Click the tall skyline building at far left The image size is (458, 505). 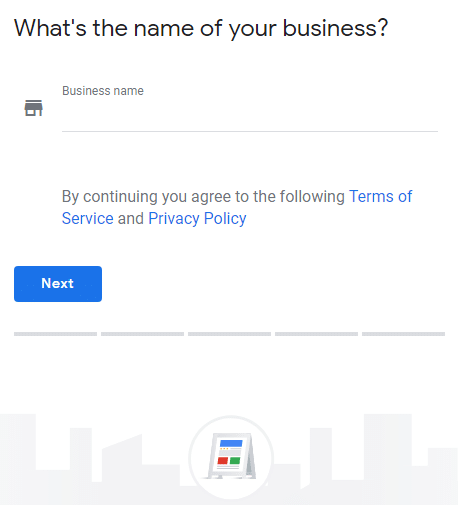coord(18,459)
